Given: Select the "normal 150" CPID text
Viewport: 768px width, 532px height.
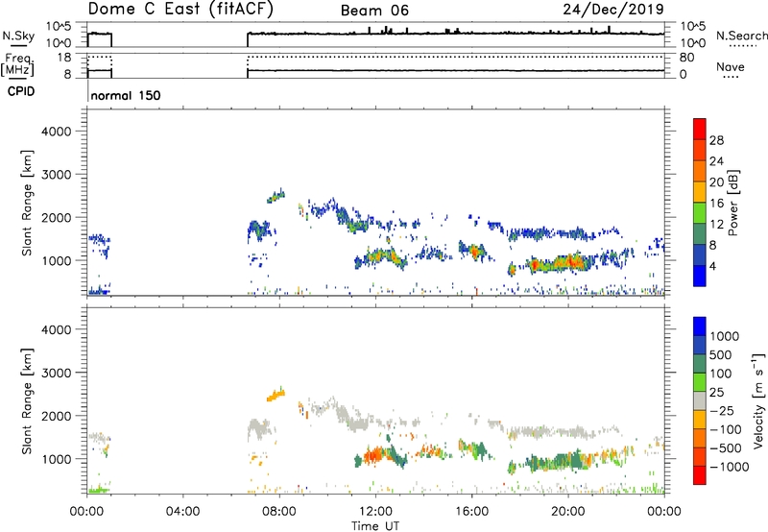Looking at the screenshot, I should click(x=126, y=95).
